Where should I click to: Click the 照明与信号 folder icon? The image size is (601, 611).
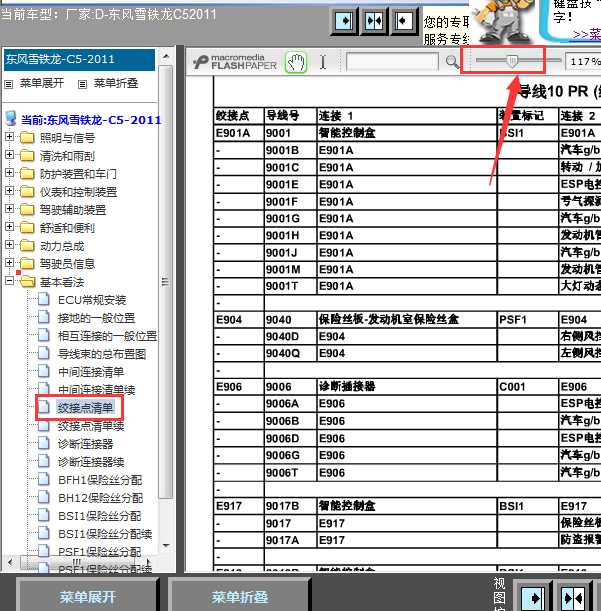27,137
